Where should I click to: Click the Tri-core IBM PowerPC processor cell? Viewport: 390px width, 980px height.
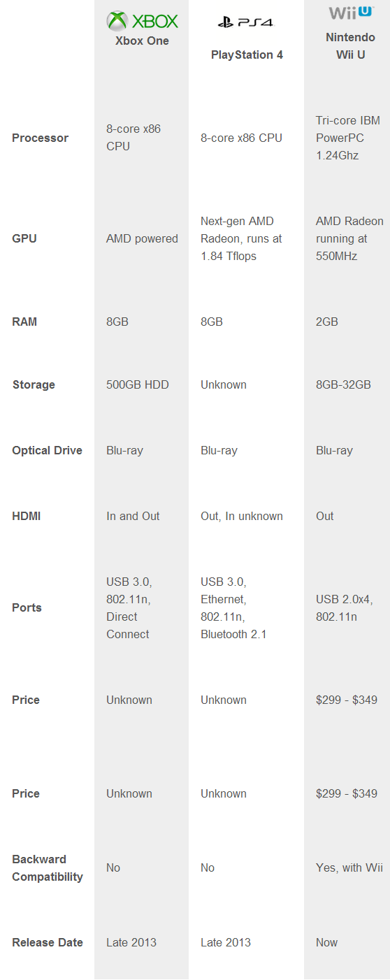(x=348, y=138)
